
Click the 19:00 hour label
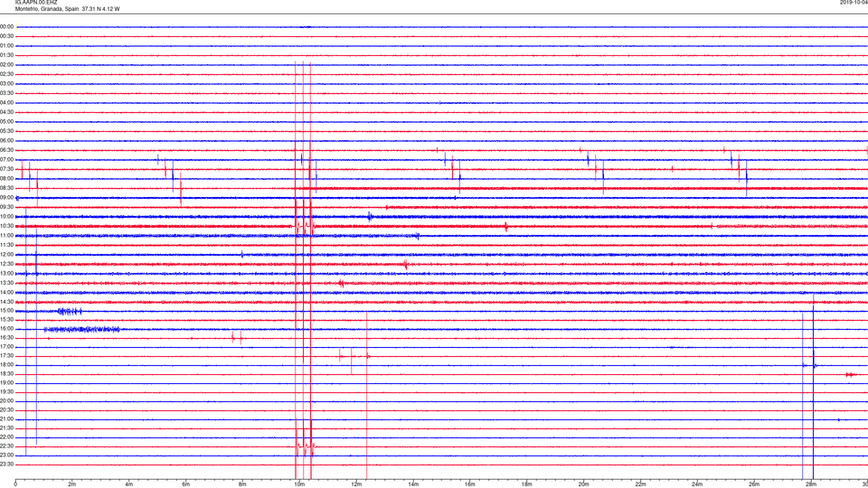click(x=6, y=383)
